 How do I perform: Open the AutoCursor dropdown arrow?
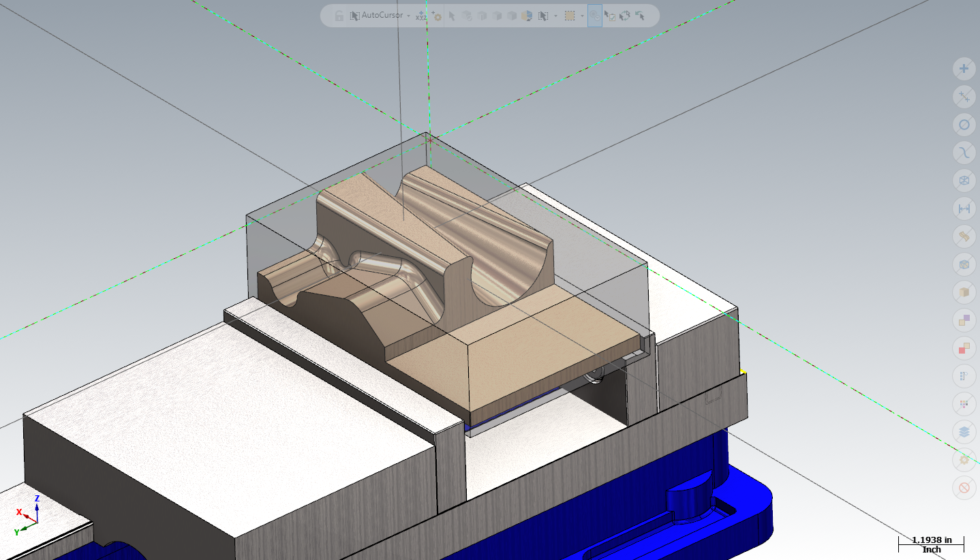click(408, 16)
